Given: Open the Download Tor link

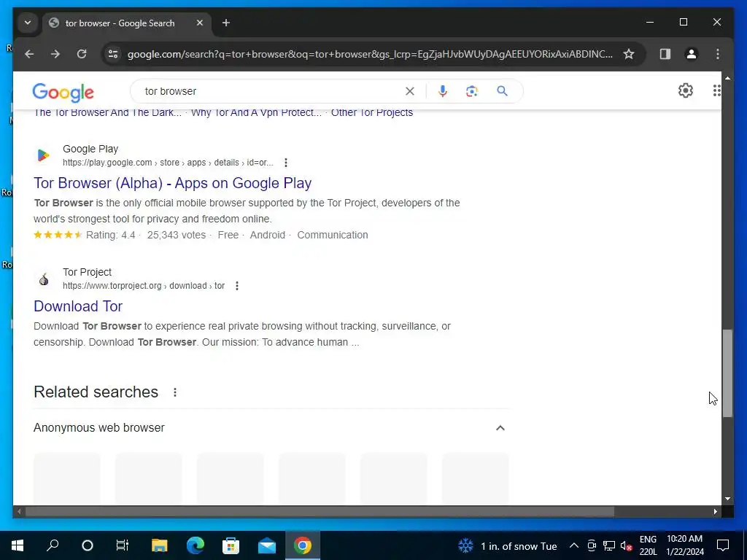Looking at the screenshot, I should [x=78, y=306].
